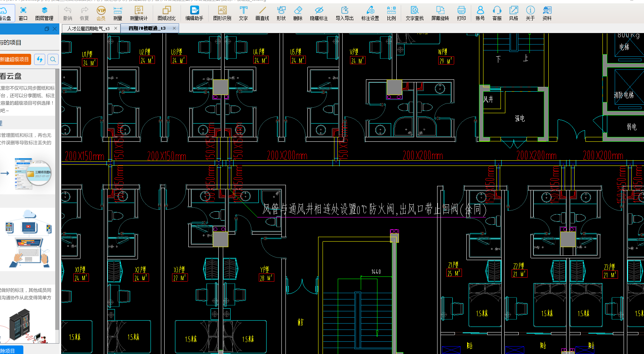
Task: Click the 除项目 button at panel bottom
Action: [11, 350]
